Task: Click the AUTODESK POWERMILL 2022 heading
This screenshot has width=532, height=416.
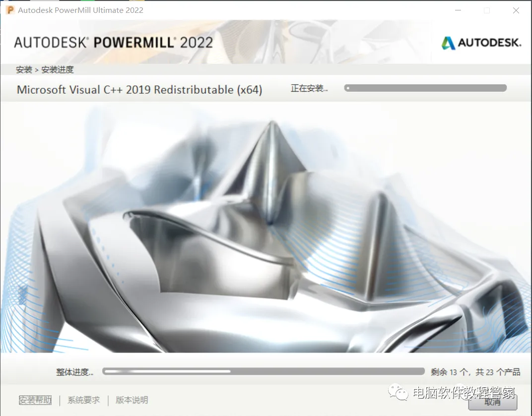Action: (x=113, y=43)
